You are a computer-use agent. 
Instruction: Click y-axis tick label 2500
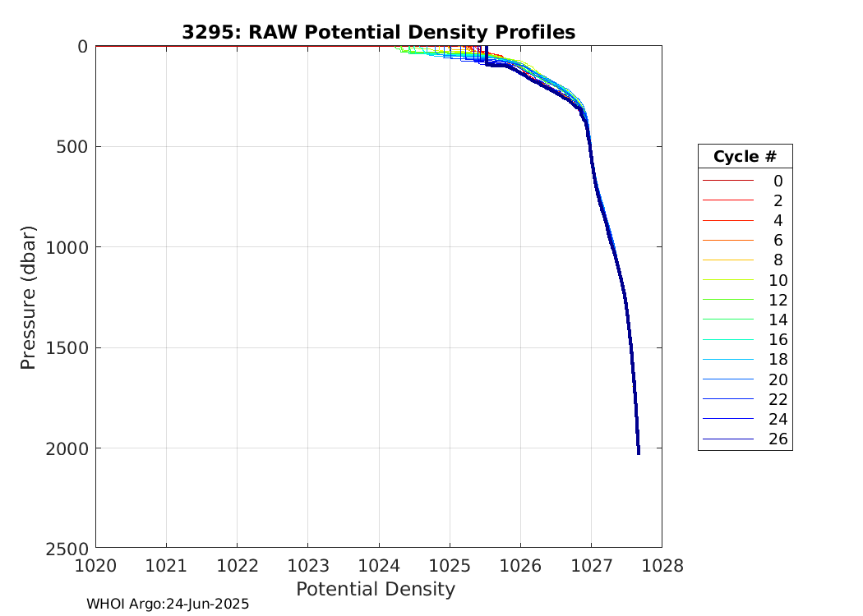pyautogui.click(x=67, y=549)
